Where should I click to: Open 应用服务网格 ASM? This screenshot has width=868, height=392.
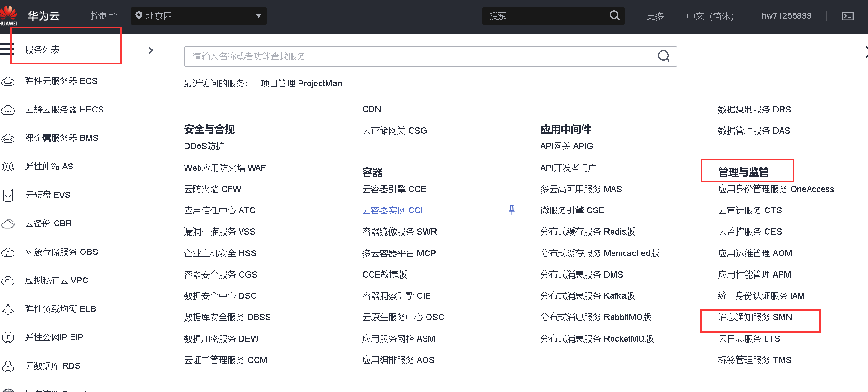tap(398, 339)
